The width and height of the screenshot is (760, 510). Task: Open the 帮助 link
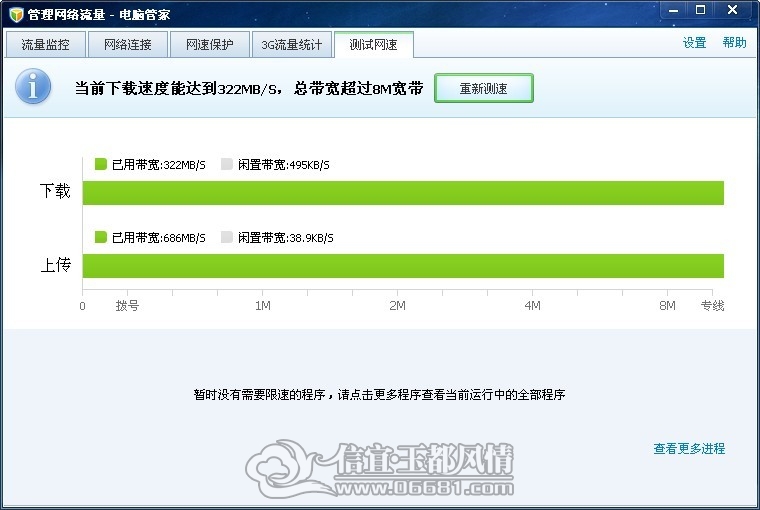(x=734, y=43)
